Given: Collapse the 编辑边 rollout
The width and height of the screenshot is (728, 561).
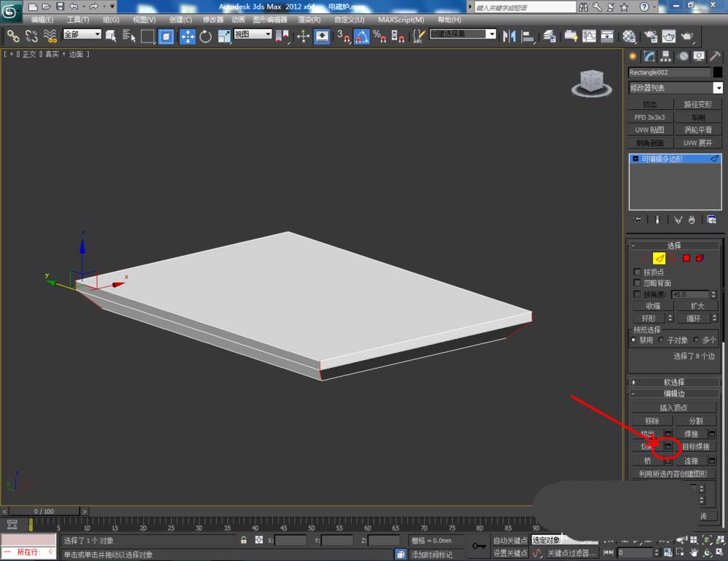Looking at the screenshot, I should [x=673, y=393].
